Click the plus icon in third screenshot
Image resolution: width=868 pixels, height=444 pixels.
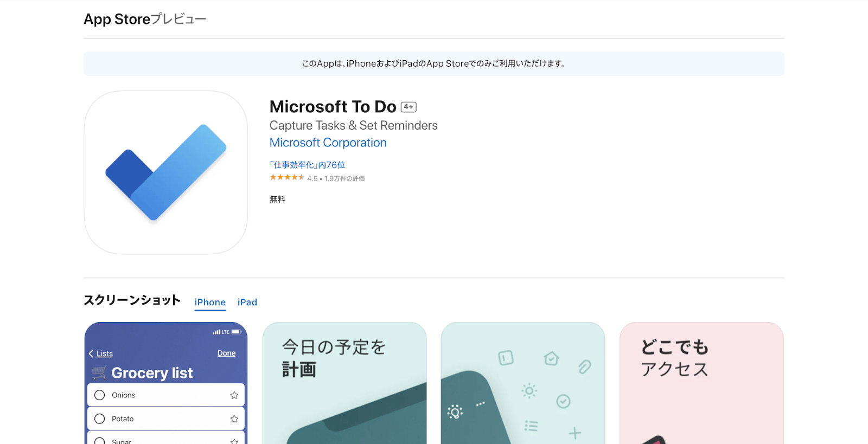click(575, 433)
